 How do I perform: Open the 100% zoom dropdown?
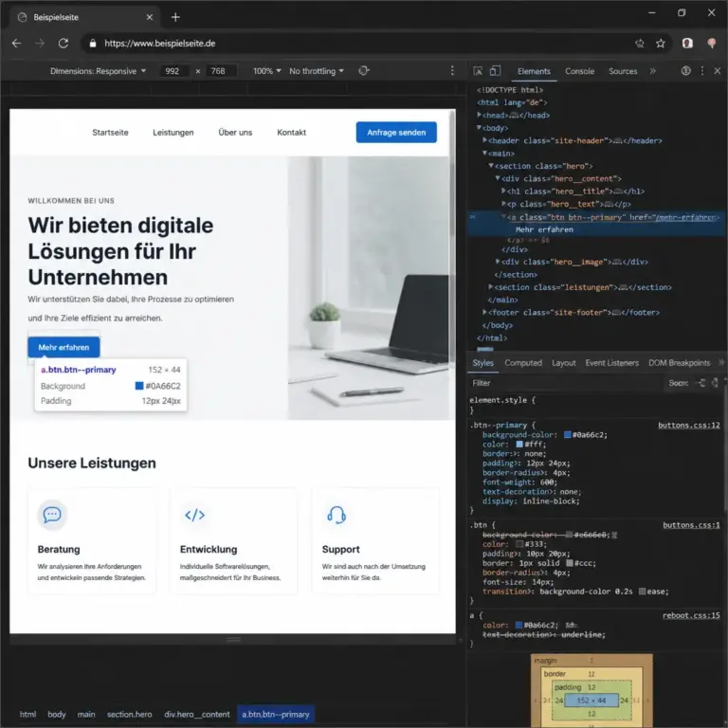[267, 71]
